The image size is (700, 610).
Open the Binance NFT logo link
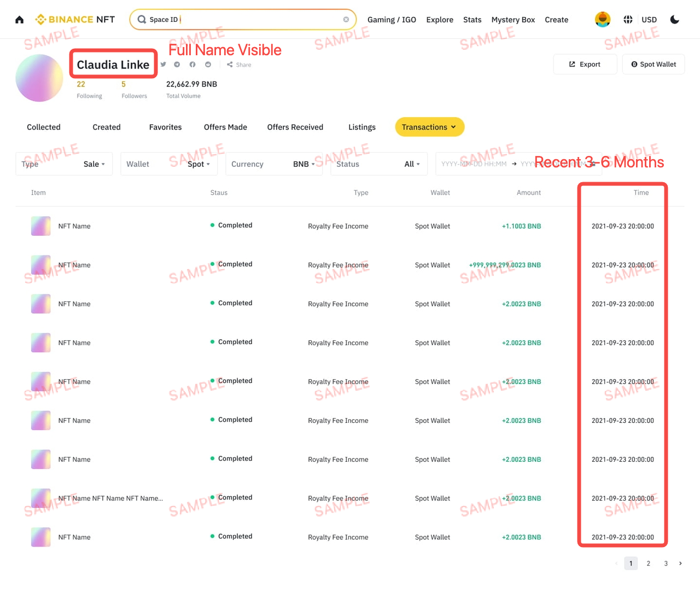tap(75, 20)
